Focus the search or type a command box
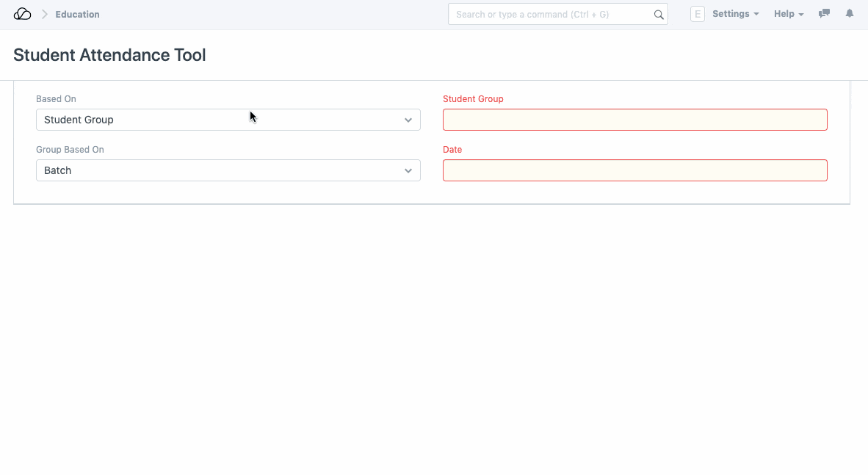Screen dimensions: 868x475 pyautogui.click(x=551, y=14)
